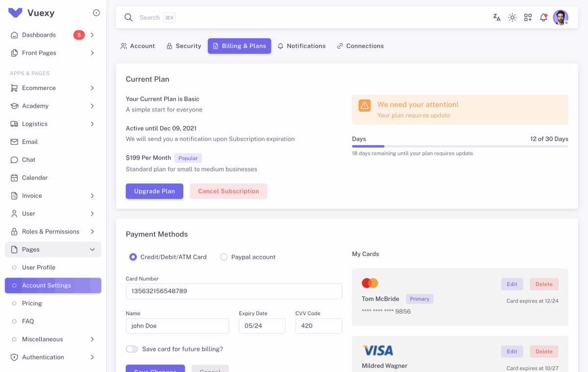
Task: Click the Card Number input field
Action: 234,291
